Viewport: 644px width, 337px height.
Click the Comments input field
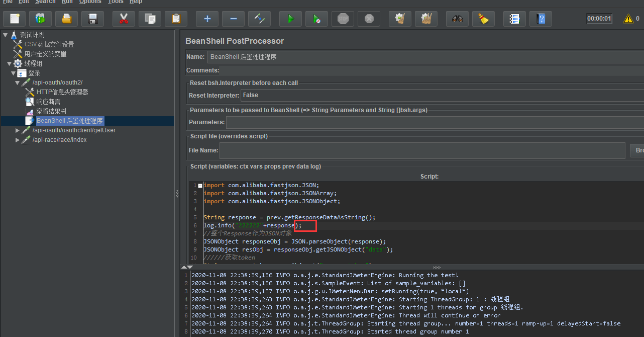pyautogui.click(x=432, y=70)
